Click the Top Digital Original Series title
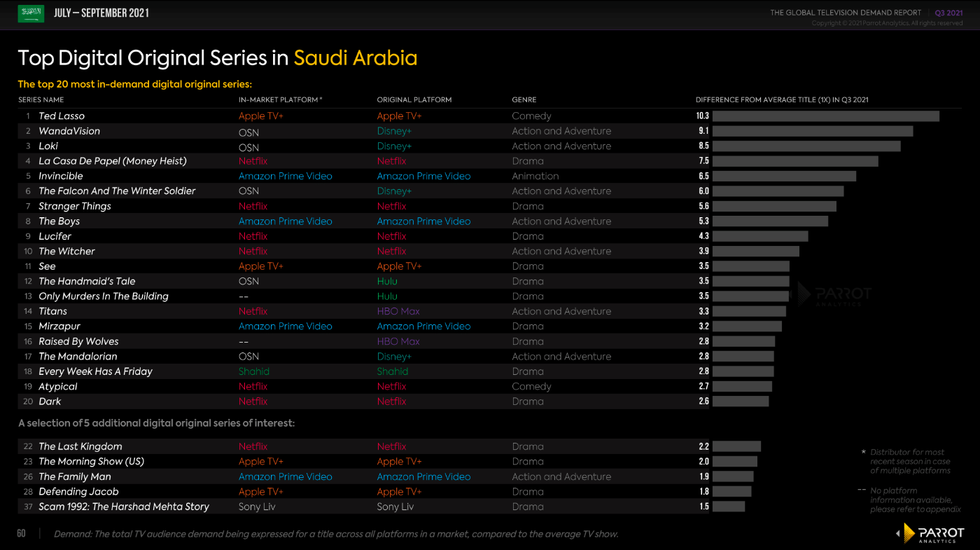Screen dimensions: 980x550 (218, 57)
